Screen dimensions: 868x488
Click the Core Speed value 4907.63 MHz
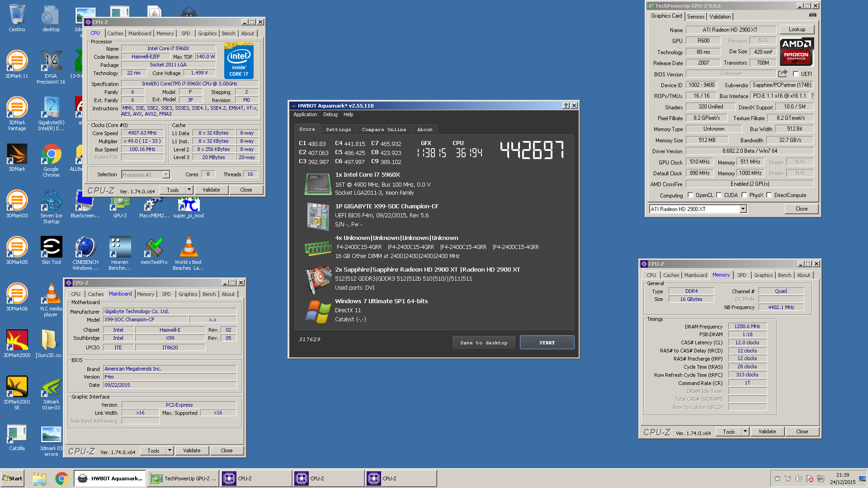pyautogui.click(x=142, y=133)
